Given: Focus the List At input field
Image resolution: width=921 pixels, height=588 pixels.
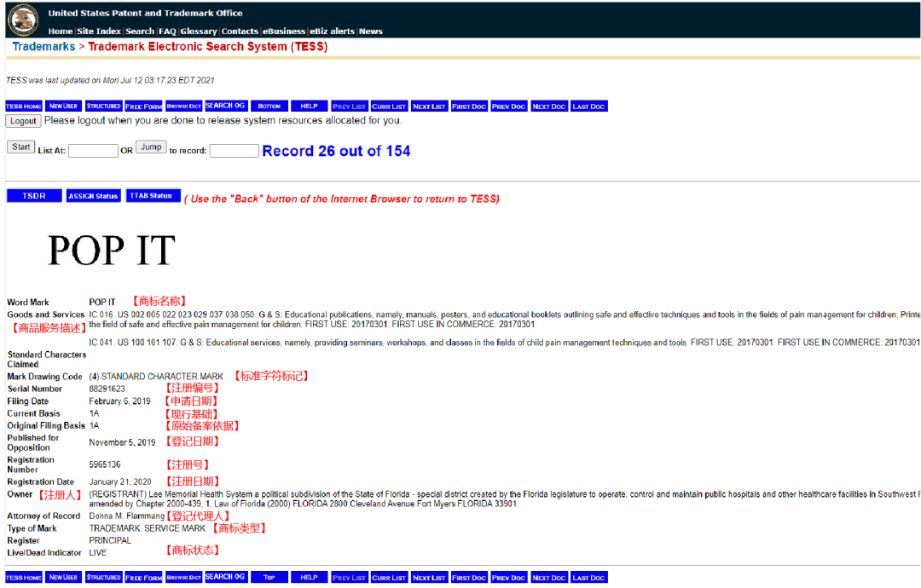Looking at the screenshot, I should tap(93, 151).
